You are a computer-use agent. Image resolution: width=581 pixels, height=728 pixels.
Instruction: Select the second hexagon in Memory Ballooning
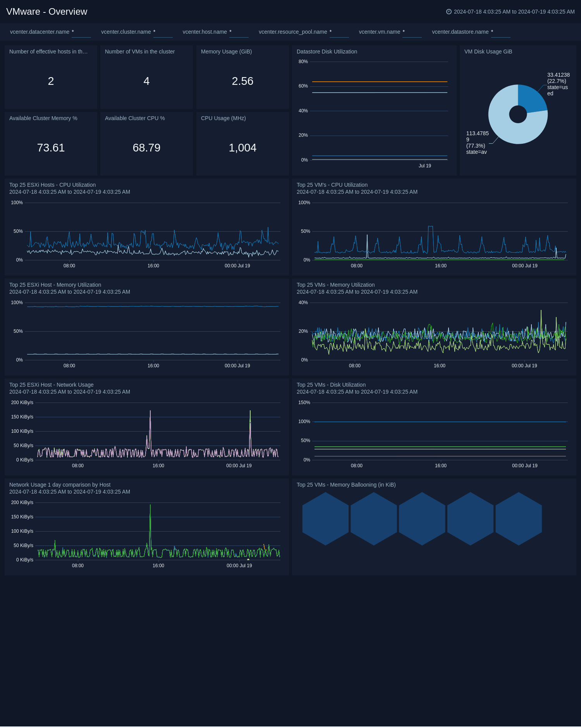[374, 519]
